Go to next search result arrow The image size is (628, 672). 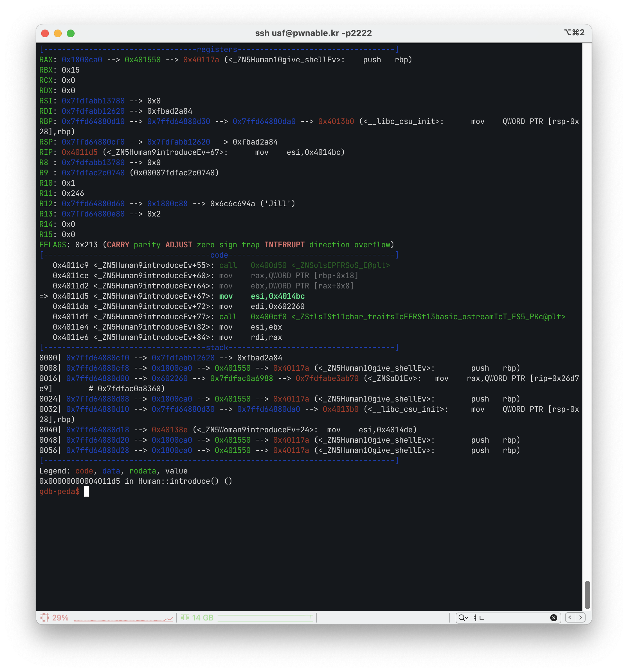[580, 618]
